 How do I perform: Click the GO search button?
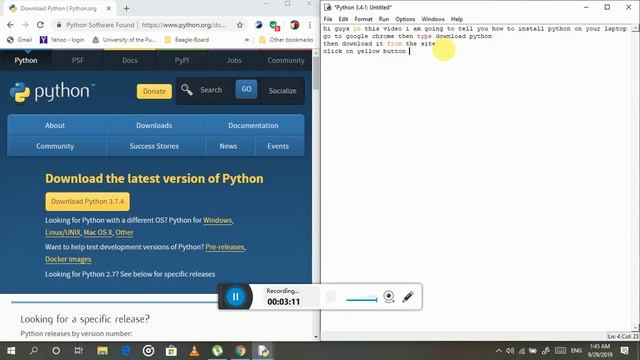pos(246,89)
